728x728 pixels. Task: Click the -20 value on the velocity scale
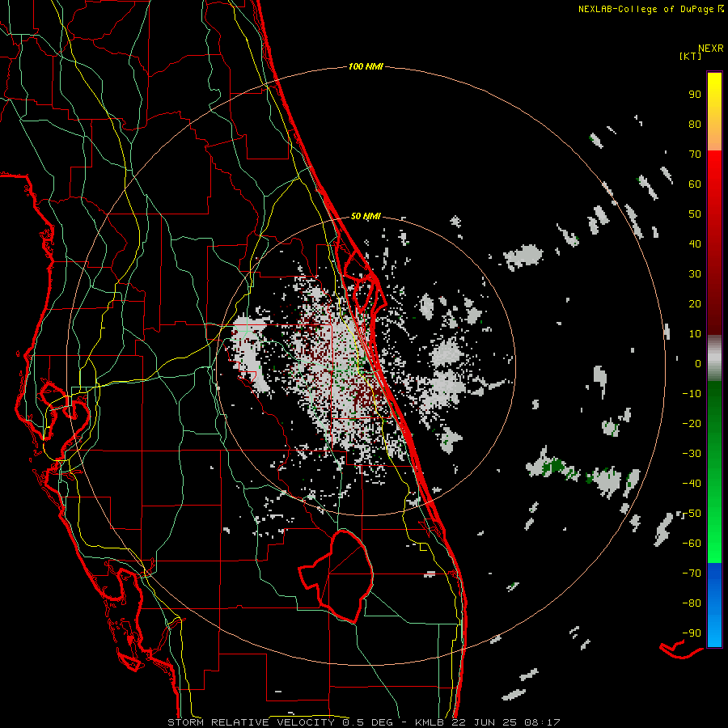pyautogui.click(x=692, y=423)
